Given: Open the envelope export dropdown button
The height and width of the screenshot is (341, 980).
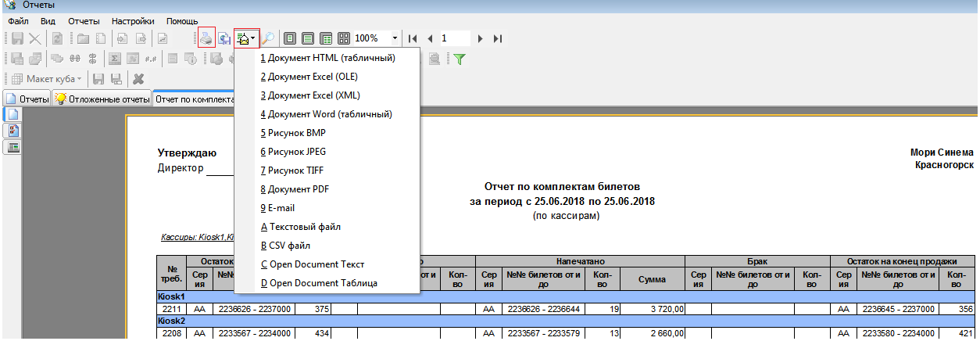Looking at the screenshot, I should (x=247, y=38).
